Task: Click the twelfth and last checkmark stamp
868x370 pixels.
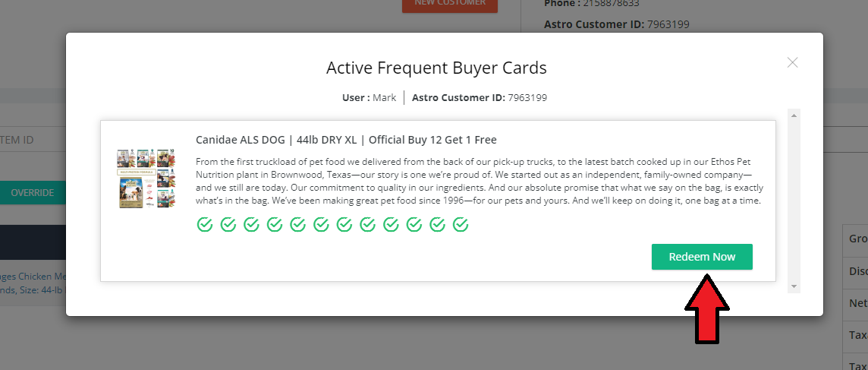Action: [461, 224]
